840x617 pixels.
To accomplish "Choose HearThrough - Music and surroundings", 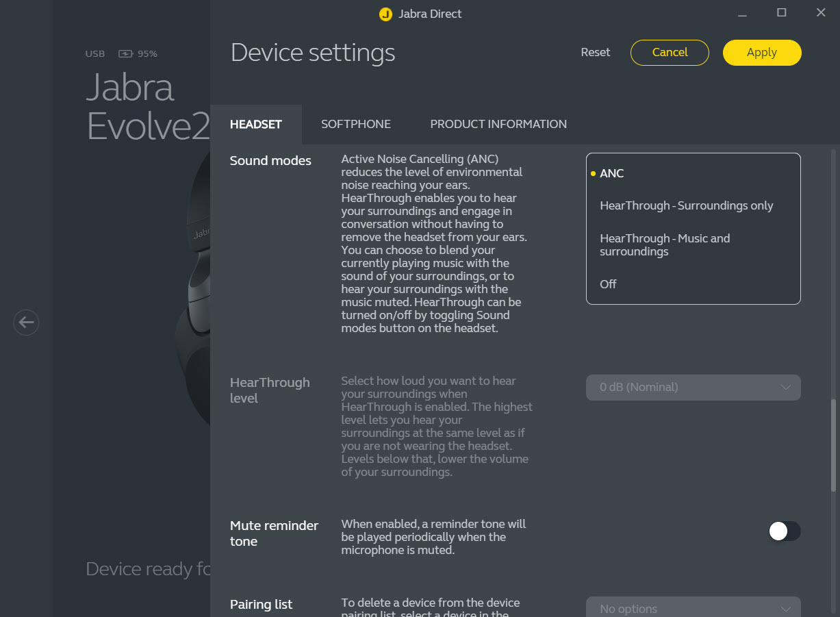I will pos(693,244).
